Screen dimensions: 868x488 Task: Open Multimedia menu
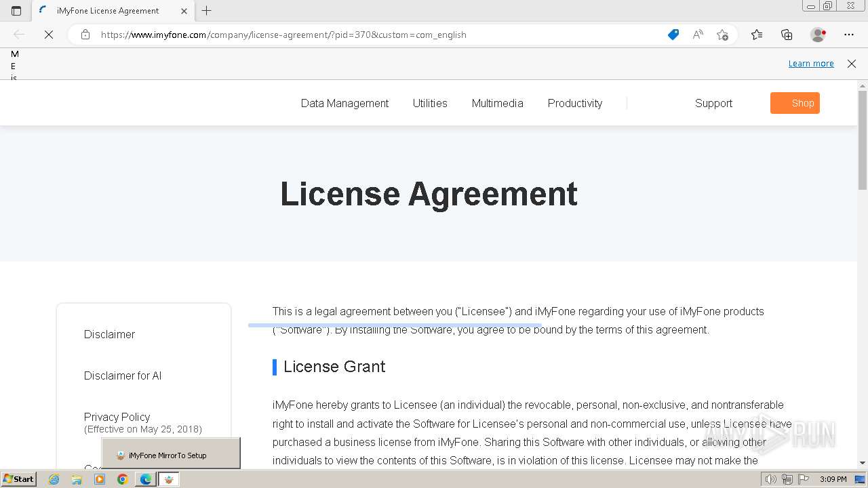point(497,103)
